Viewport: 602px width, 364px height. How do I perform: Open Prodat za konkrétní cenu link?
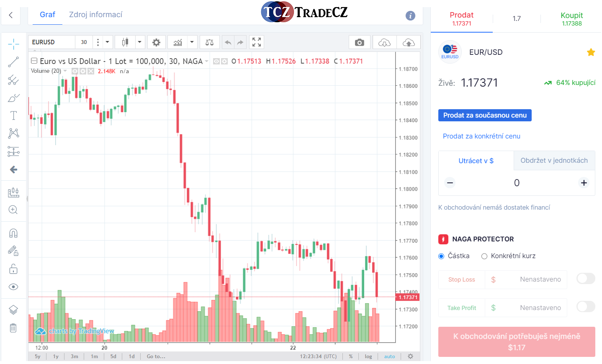coord(481,136)
